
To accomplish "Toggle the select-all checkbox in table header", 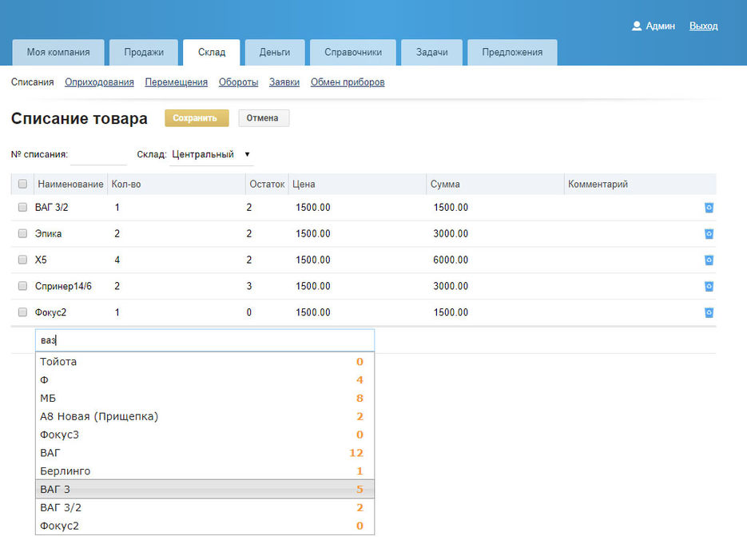I will pos(22,185).
